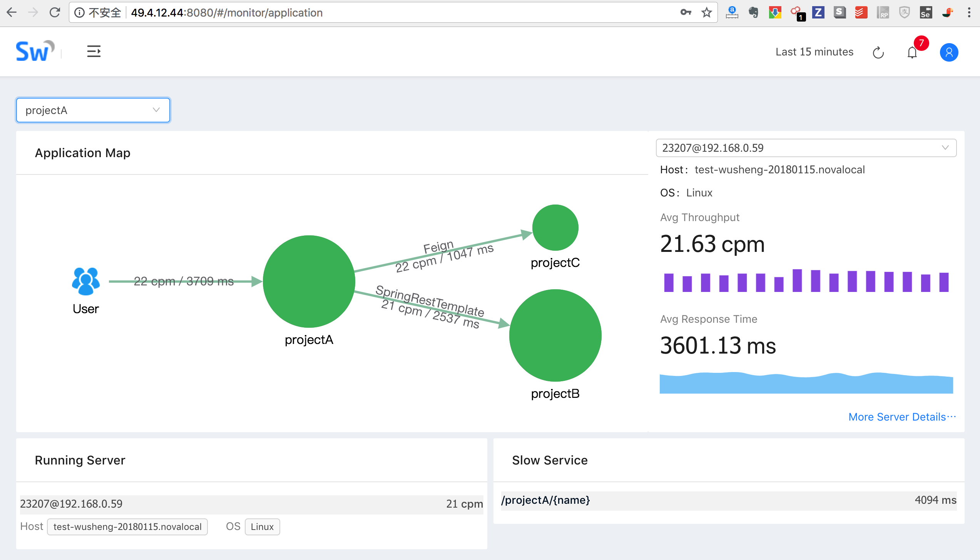Screen dimensions: 980x560
Task: Toggle the sidebar menu collapse icon
Action: coord(94,51)
